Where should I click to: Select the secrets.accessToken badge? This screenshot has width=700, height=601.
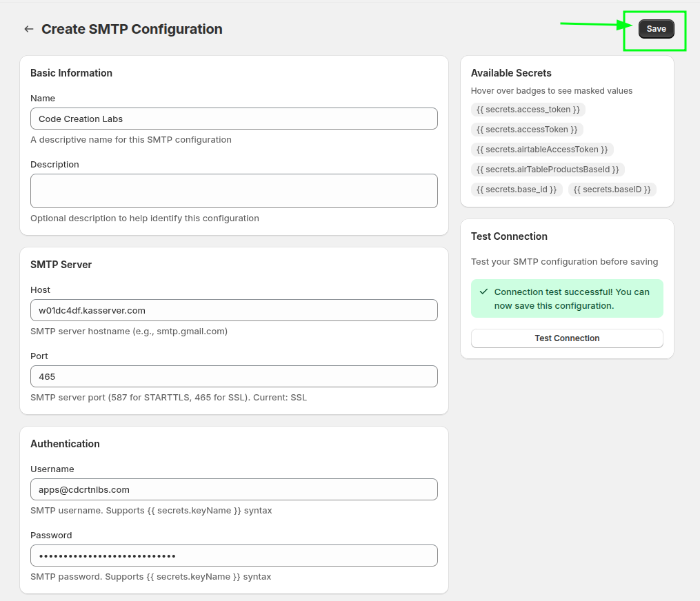[527, 130]
